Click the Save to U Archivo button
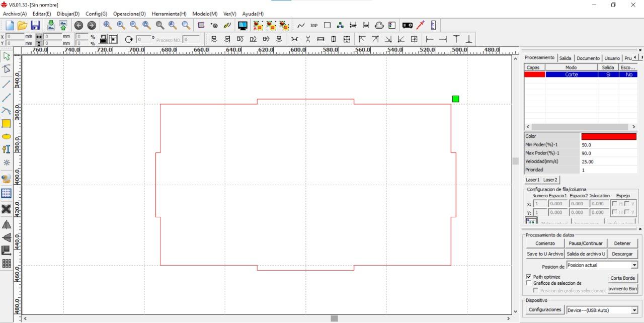 tap(545, 254)
